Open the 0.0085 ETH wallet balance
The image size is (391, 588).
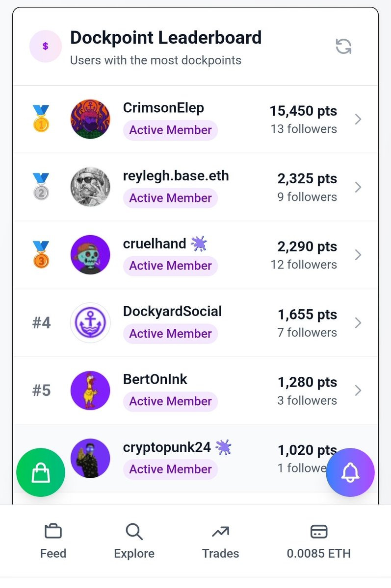pos(319,541)
